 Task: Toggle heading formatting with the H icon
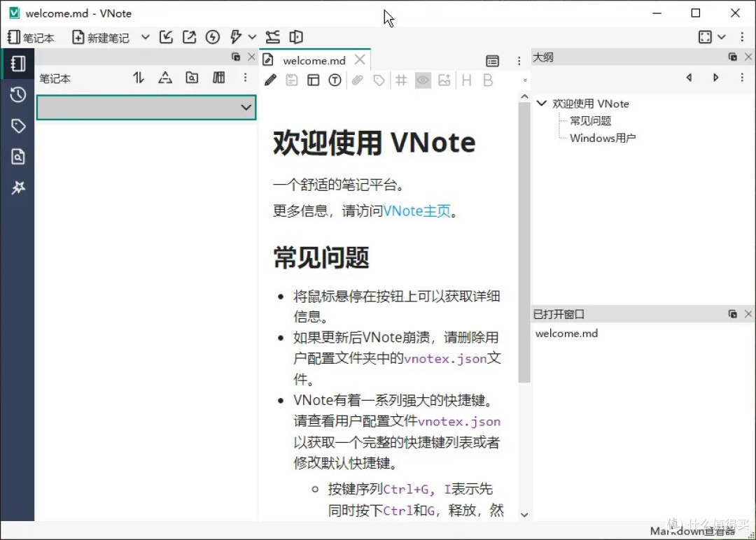tap(466, 80)
